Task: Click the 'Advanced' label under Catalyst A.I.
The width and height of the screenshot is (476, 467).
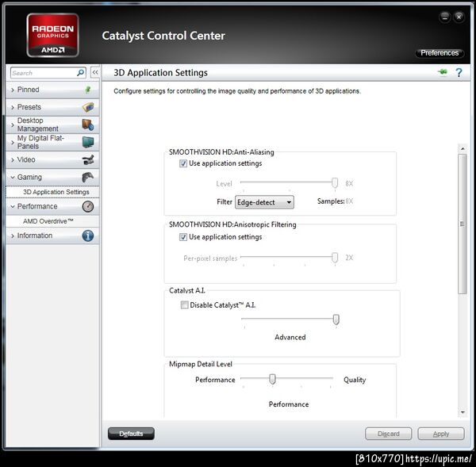Action: 290,337
